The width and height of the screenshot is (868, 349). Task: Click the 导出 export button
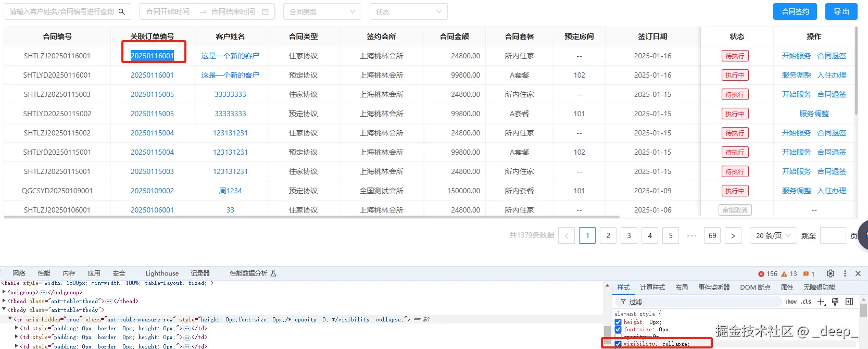[841, 11]
